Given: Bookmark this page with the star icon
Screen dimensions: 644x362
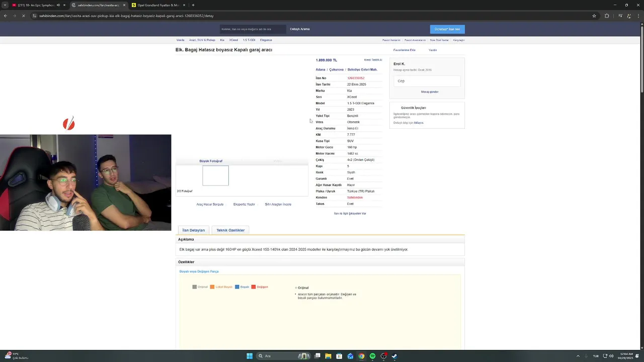Looking at the screenshot, I should [x=594, y=16].
